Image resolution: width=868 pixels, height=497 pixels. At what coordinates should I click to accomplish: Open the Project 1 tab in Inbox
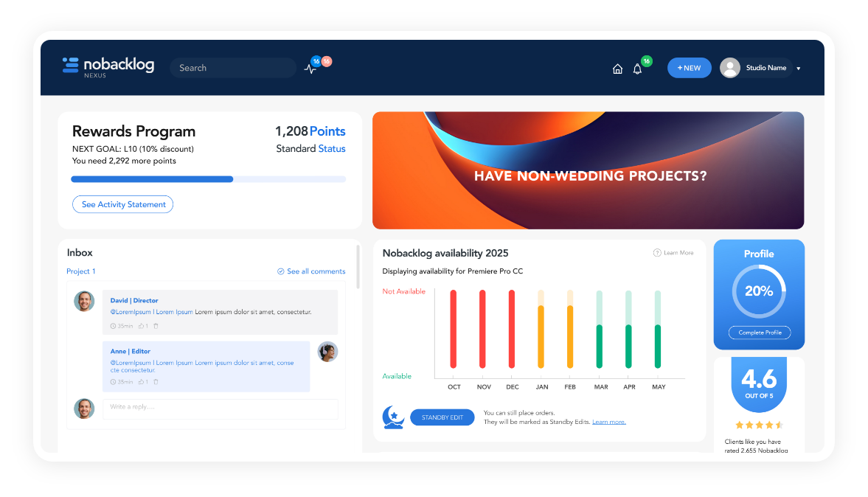pos(81,271)
